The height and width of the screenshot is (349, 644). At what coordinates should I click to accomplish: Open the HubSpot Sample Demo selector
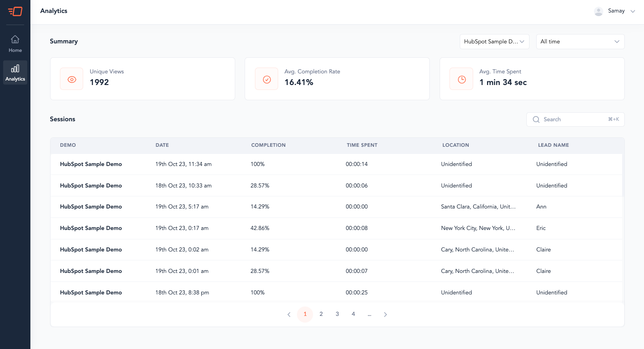pyautogui.click(x=494, y=41)
